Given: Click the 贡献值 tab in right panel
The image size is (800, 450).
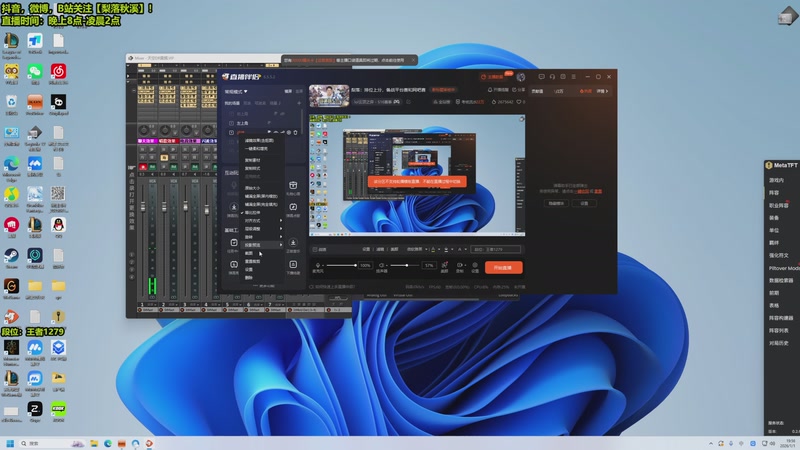Looking at the screenshot, I should click(537, 91).
